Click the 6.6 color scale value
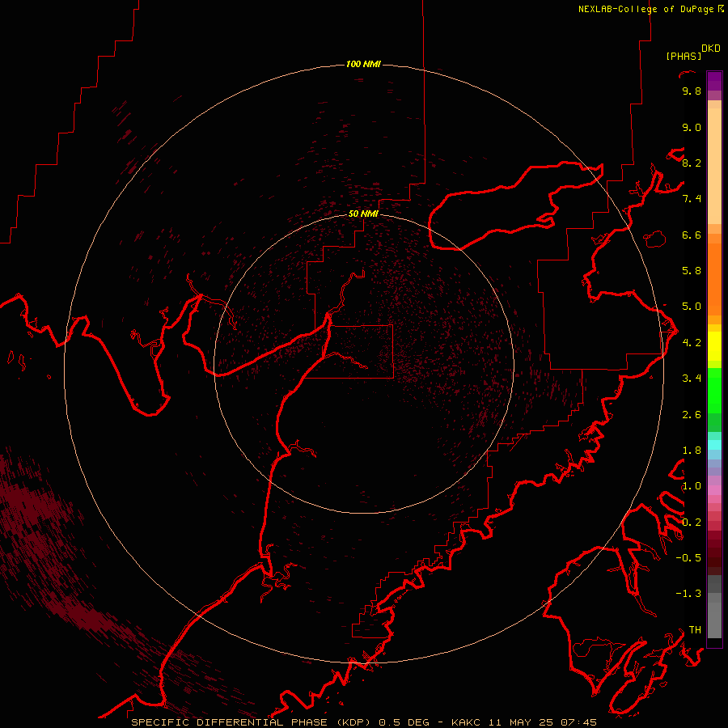 pyautogui.click(x=692, y=235)
